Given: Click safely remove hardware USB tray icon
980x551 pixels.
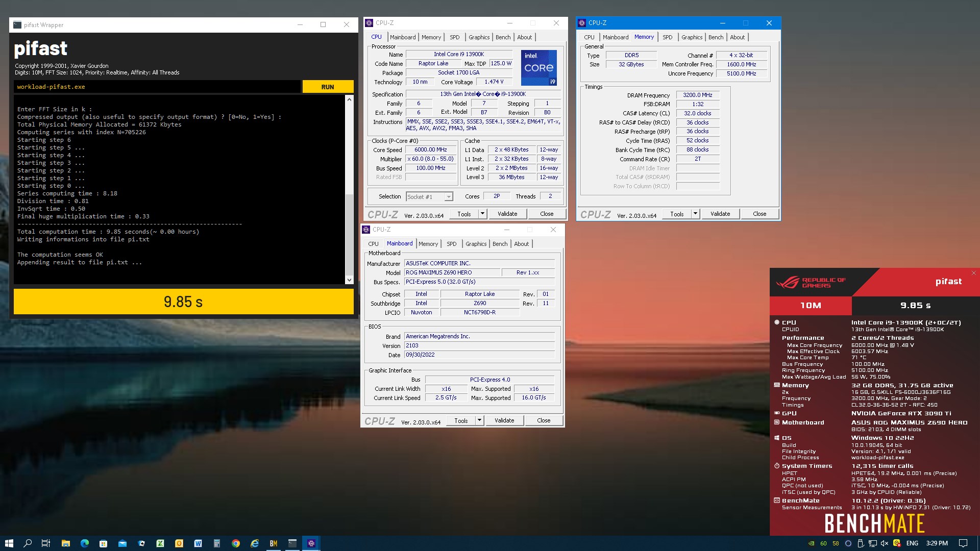Looking at the screenshot, I should pyautogui.click(x=861, y=543).
